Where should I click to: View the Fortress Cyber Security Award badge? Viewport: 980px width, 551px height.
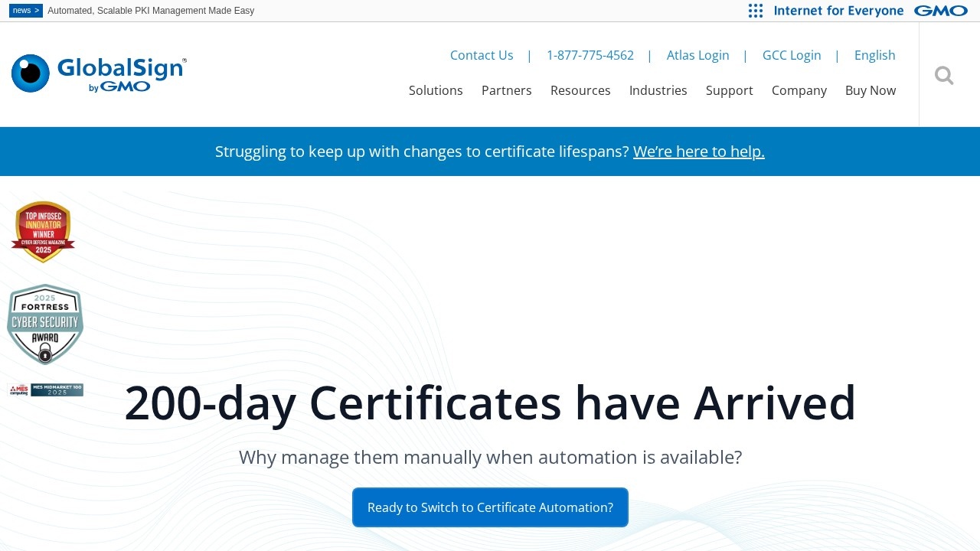[45, 324]
